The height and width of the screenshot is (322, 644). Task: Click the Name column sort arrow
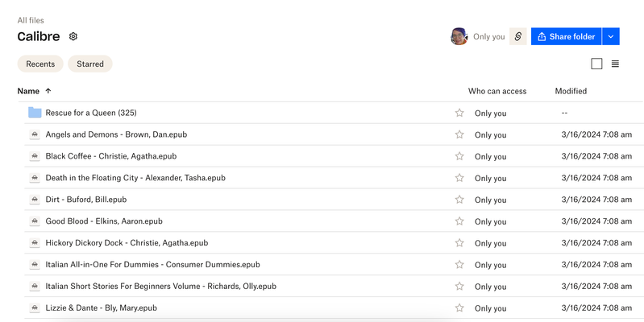pyautogui.click(x=48, y=92)
